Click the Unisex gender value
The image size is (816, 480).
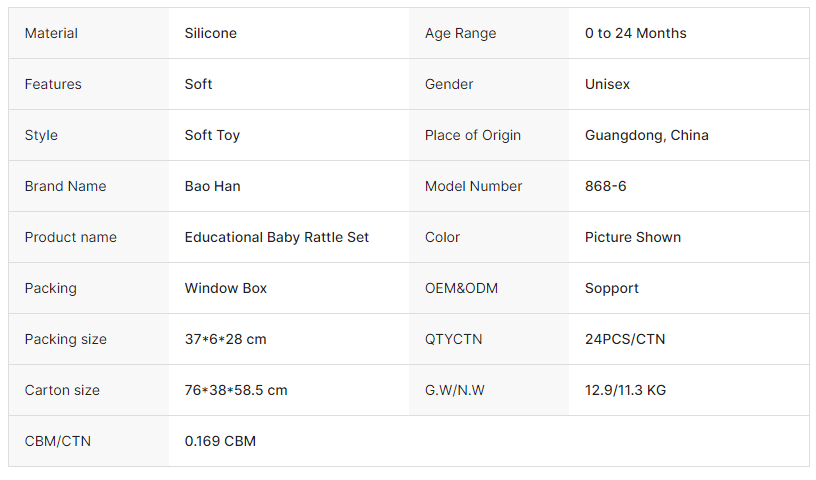click(608, 84)
